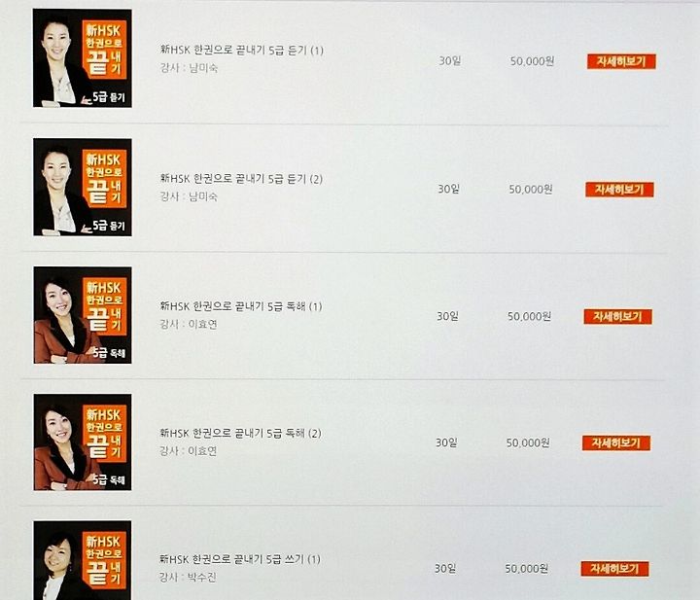This screenshot has width=700, height=600.
Task: Click instructor name 박수진 under 쓰기 (1)
Action: (x=202, y=578)
